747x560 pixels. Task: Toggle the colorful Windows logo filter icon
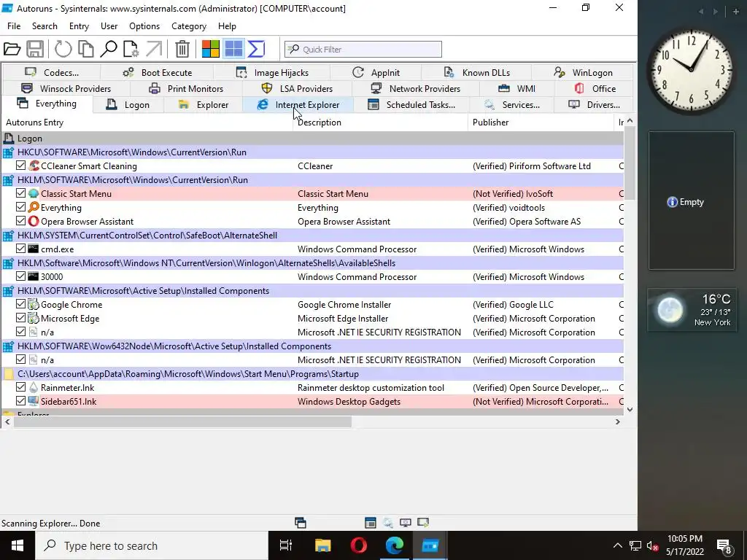211,49
